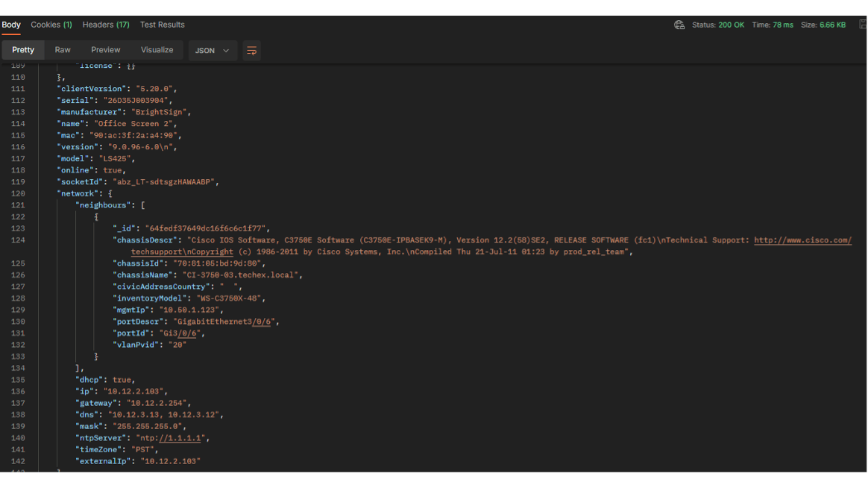The image size is (868, 488).
Task: Click the 6.66 KB response size
Action: (x=832, y=25)
